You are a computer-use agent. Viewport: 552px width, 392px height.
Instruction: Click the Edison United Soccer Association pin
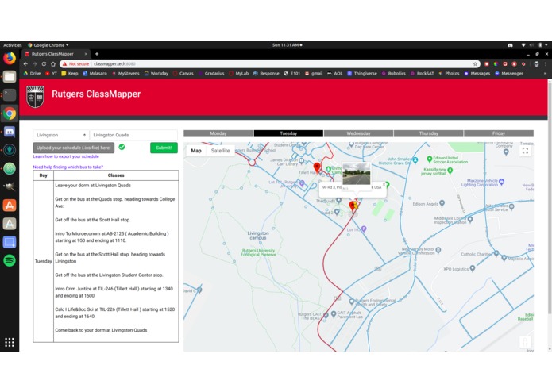(x=429, y=159)
